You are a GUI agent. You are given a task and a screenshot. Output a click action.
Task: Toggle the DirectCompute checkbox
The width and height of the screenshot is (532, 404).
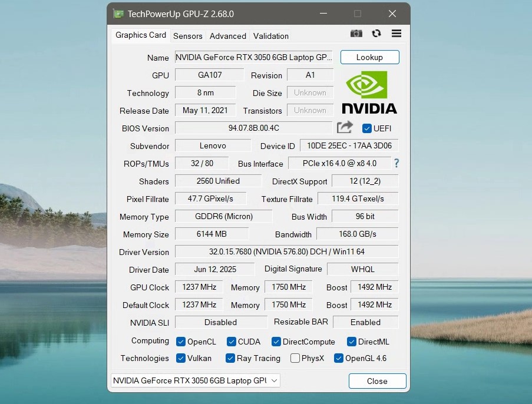276,342
